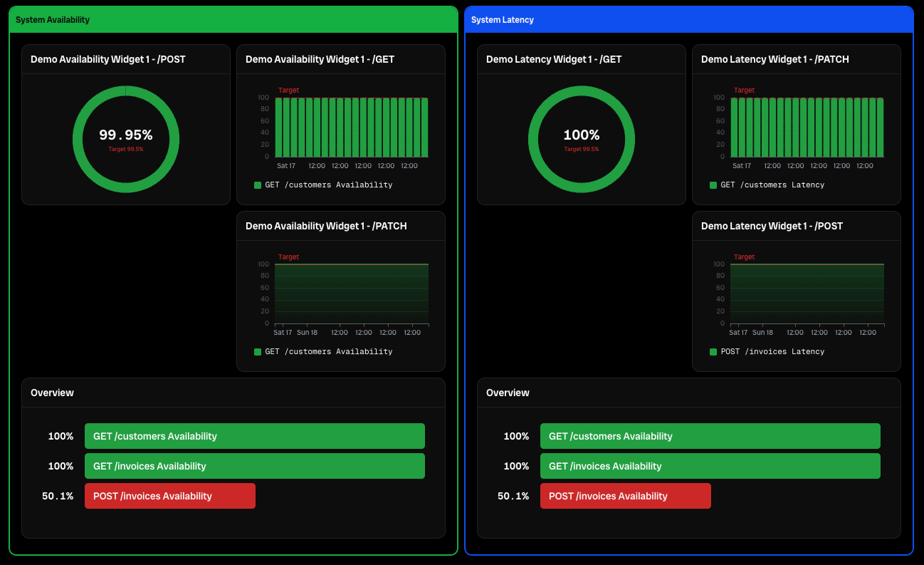Click legend label text under Availability /PATCH chart

click(x=329, y=352)
